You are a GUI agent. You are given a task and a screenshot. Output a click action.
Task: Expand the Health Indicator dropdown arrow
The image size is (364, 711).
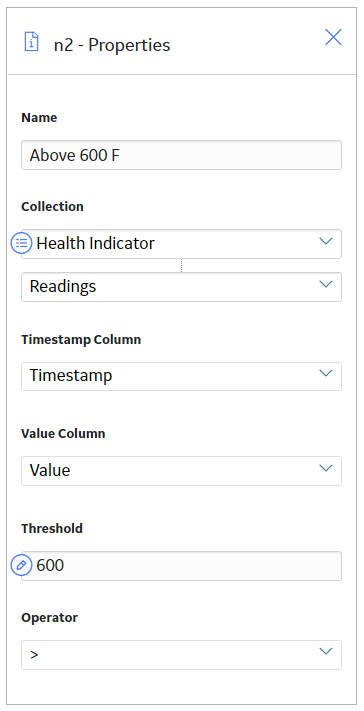coord(326,241)
